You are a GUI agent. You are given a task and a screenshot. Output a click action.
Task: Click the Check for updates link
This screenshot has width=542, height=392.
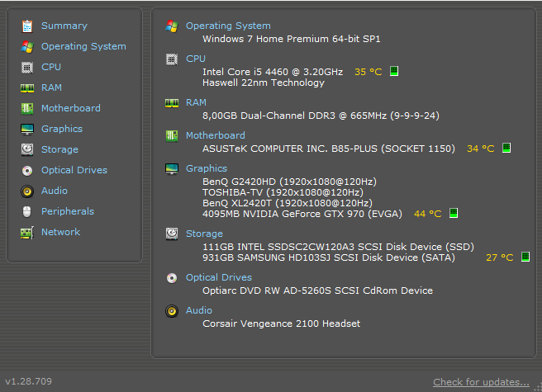pyautogui.click(x=481, y=382)
